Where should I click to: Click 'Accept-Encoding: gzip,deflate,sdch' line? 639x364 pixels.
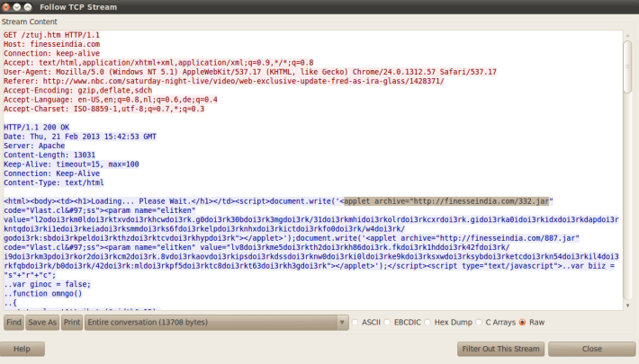(x=77, y=91)
